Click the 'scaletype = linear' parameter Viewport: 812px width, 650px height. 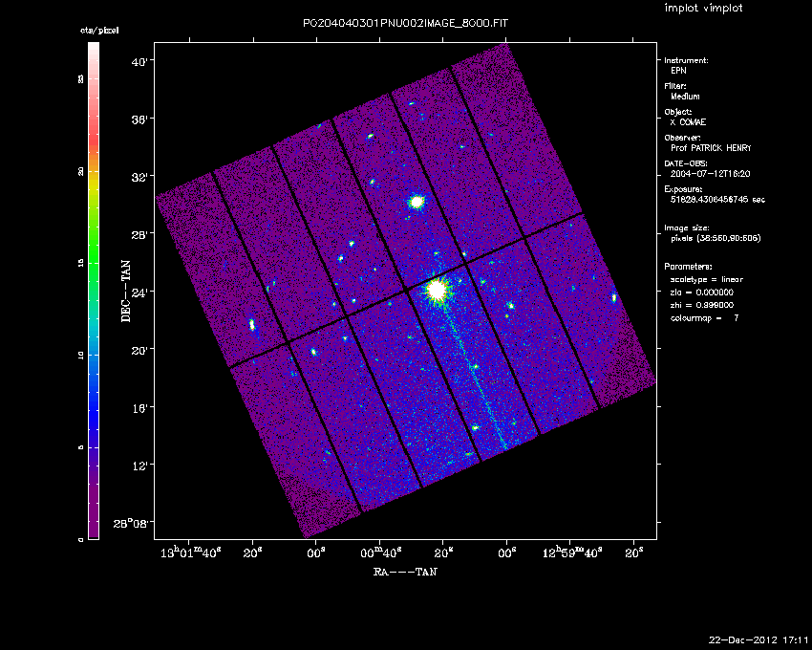[706, 279]
